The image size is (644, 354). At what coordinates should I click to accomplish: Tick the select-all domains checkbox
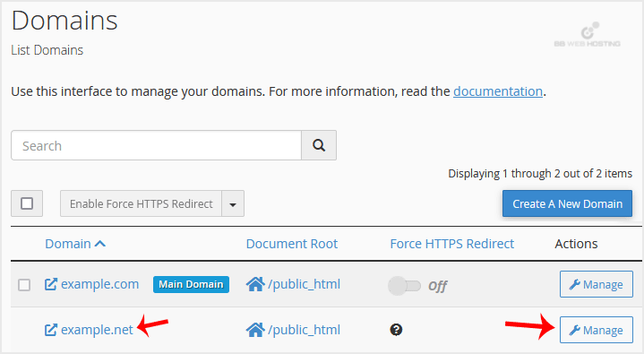point(27,203)
